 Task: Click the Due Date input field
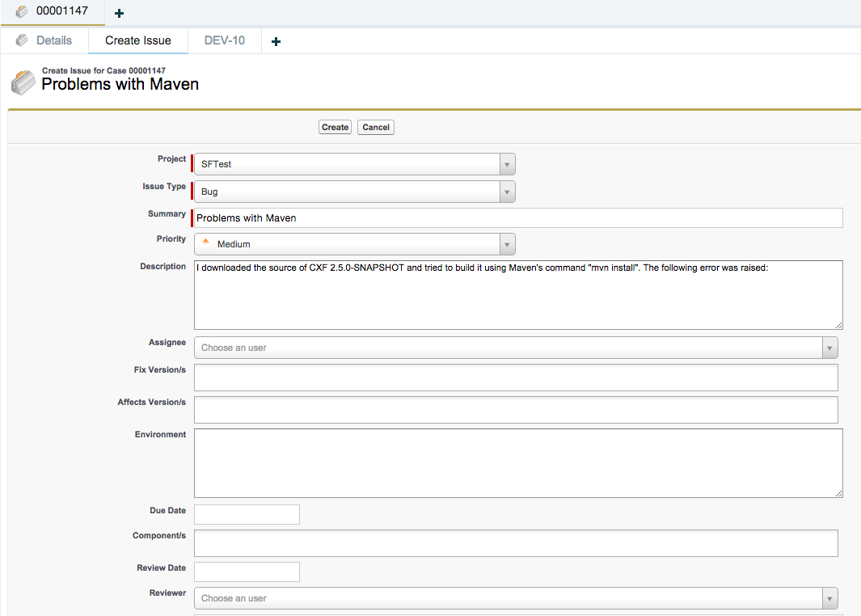246,514
